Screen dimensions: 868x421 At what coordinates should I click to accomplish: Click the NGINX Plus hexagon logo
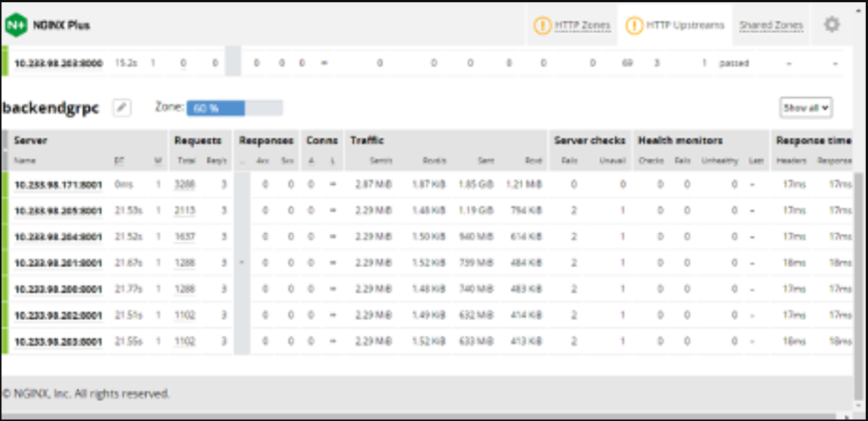(x=16, y=25)
